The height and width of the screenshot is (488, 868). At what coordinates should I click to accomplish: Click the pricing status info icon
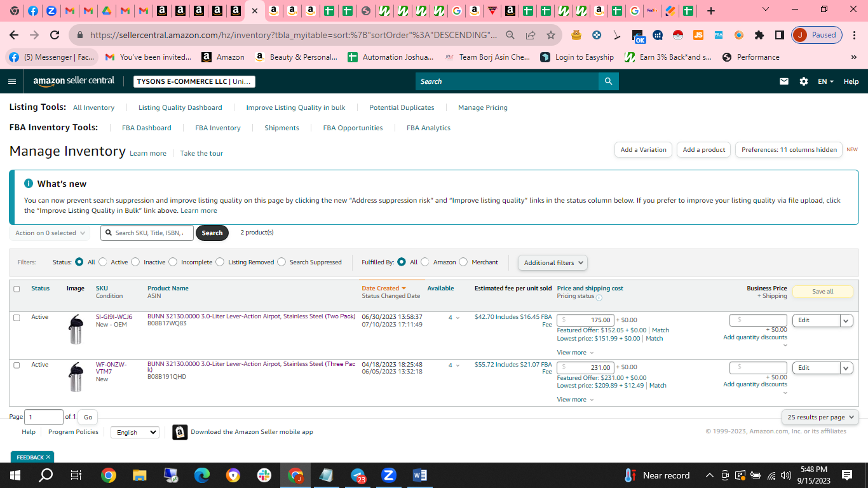click(599, 297)
